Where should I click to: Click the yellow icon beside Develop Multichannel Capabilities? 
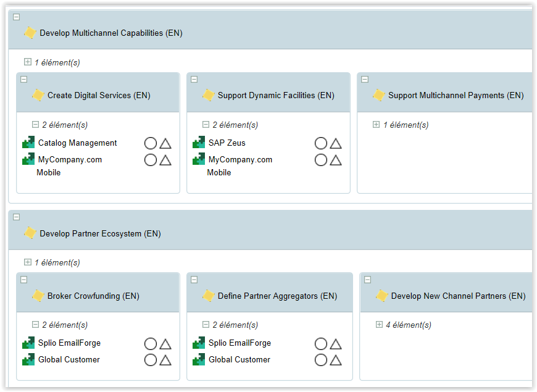tap(30, 33)
